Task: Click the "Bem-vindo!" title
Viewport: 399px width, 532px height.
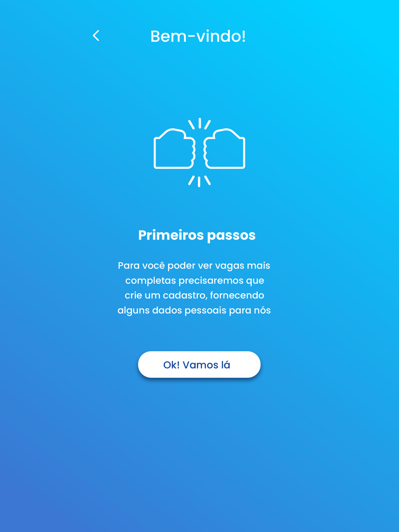Action: 198,36
